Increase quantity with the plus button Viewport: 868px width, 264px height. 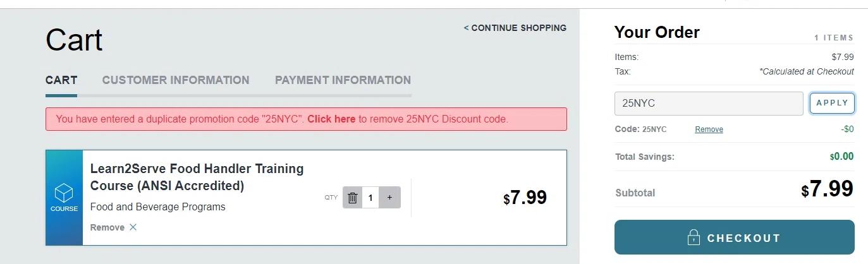click(x=389, y=198)
